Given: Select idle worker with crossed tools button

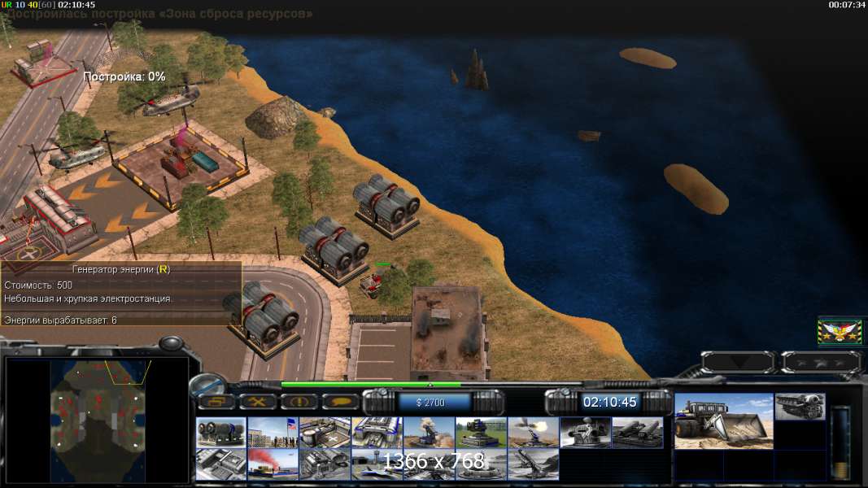Looking at the screenshot, I should 257,402.
